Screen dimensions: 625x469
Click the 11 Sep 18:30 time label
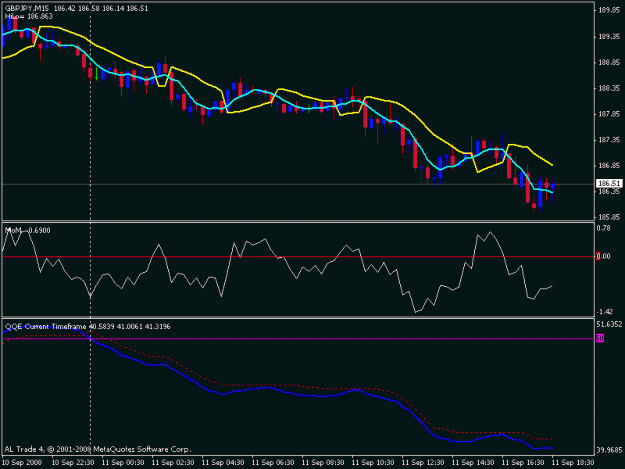573,463
